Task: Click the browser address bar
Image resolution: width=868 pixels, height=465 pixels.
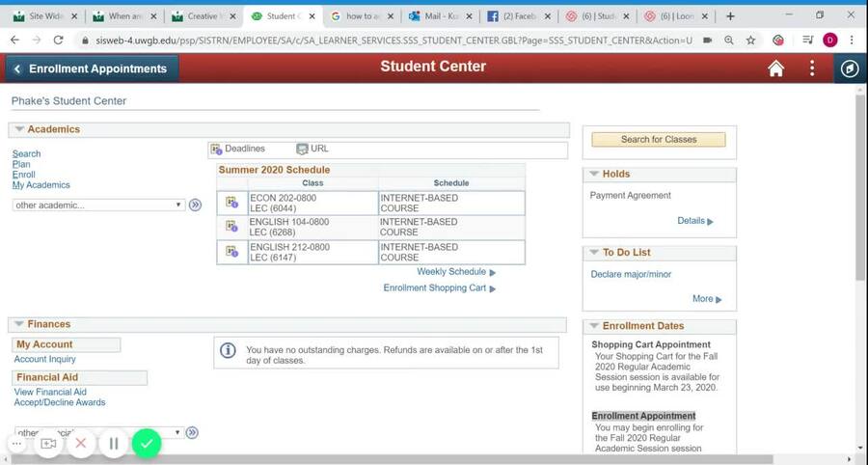Action: (x=386, y=41)
